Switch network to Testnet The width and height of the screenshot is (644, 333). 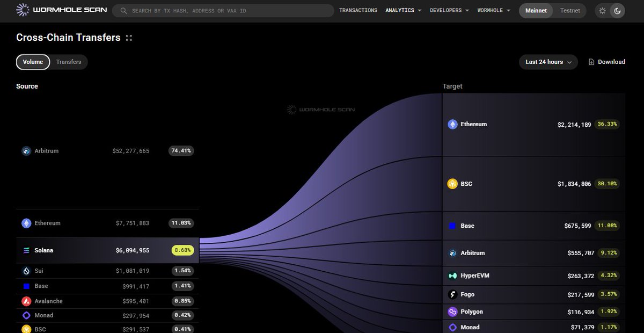[570, 11]
